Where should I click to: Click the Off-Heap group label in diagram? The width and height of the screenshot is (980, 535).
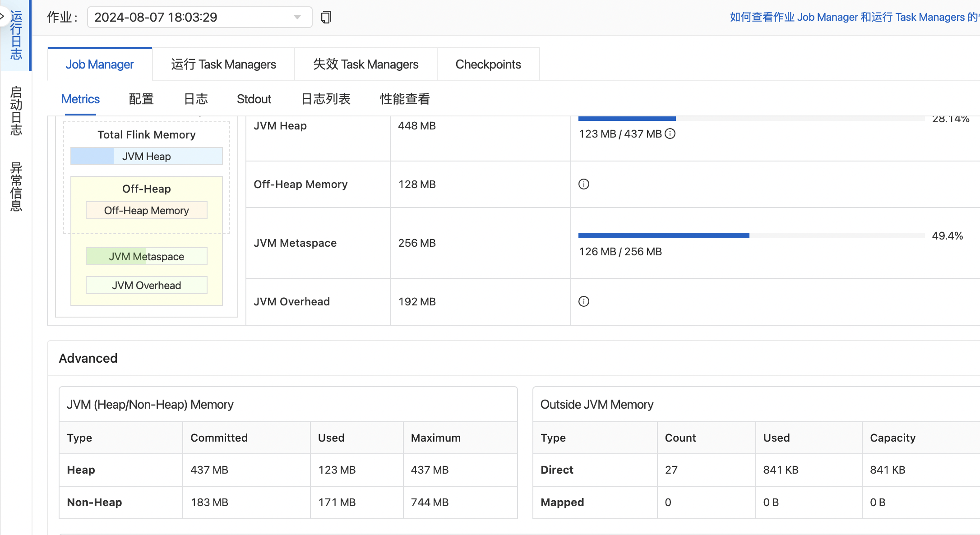coord(147,189)
